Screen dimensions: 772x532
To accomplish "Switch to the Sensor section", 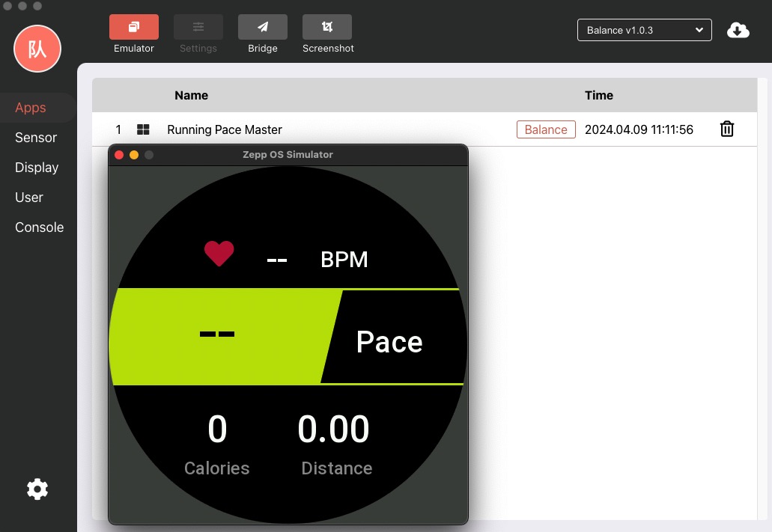I will pyautogui.click(x=36, y=138).
